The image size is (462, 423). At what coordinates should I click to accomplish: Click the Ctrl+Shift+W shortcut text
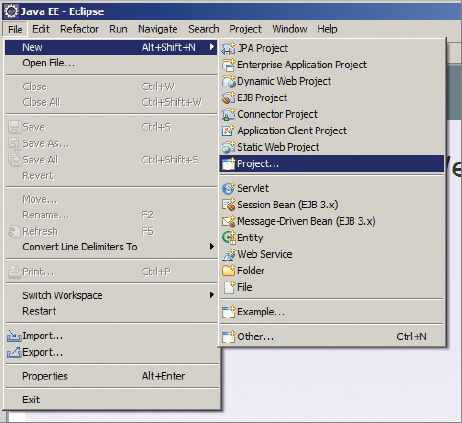[x=172, y=102]
